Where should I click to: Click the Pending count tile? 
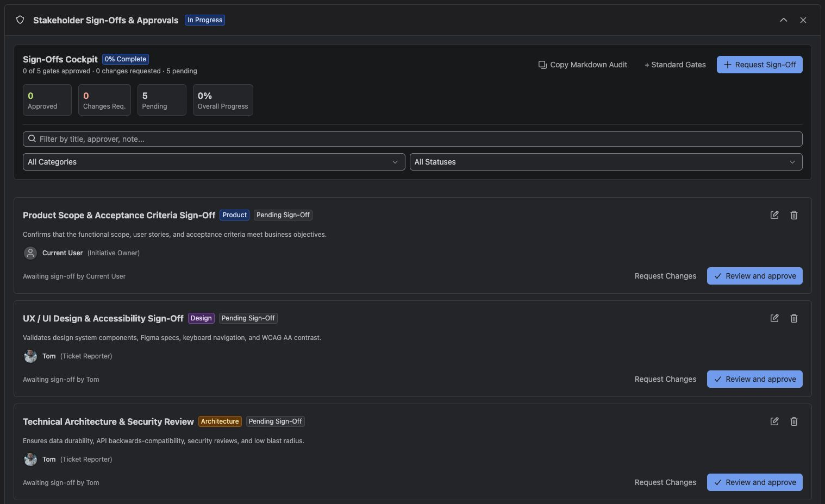pos(162,100)
